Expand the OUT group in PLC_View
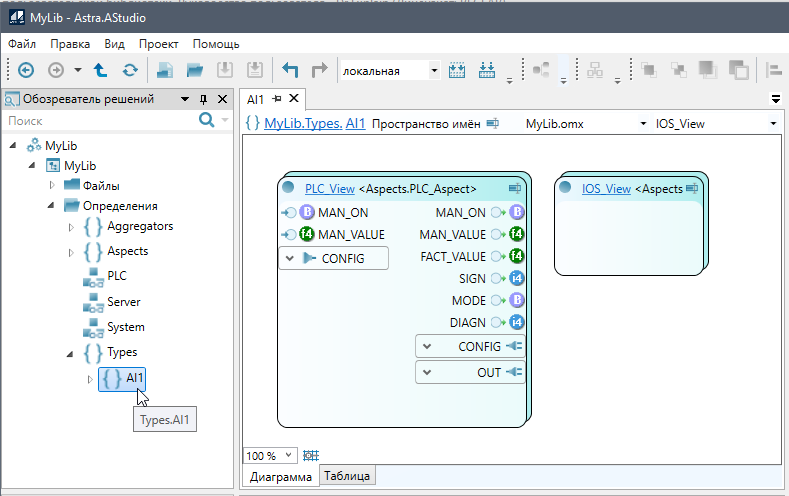 click(x=427, y=372)
